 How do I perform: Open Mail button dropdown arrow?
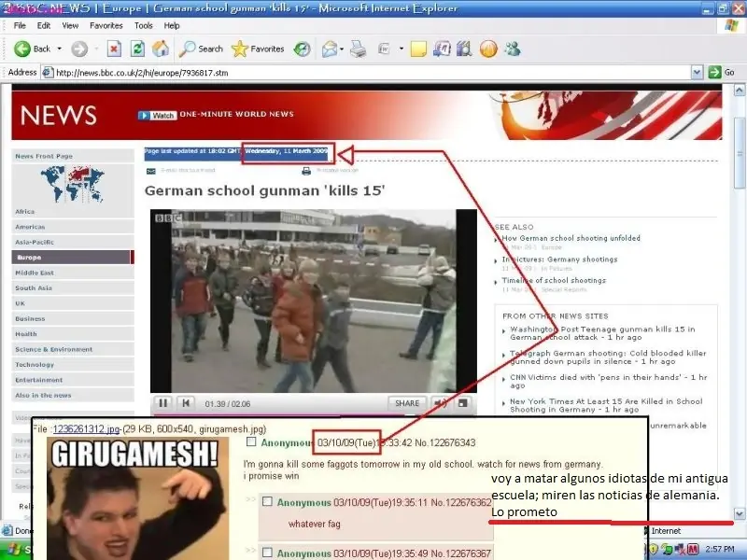click(x=342, y=49)
